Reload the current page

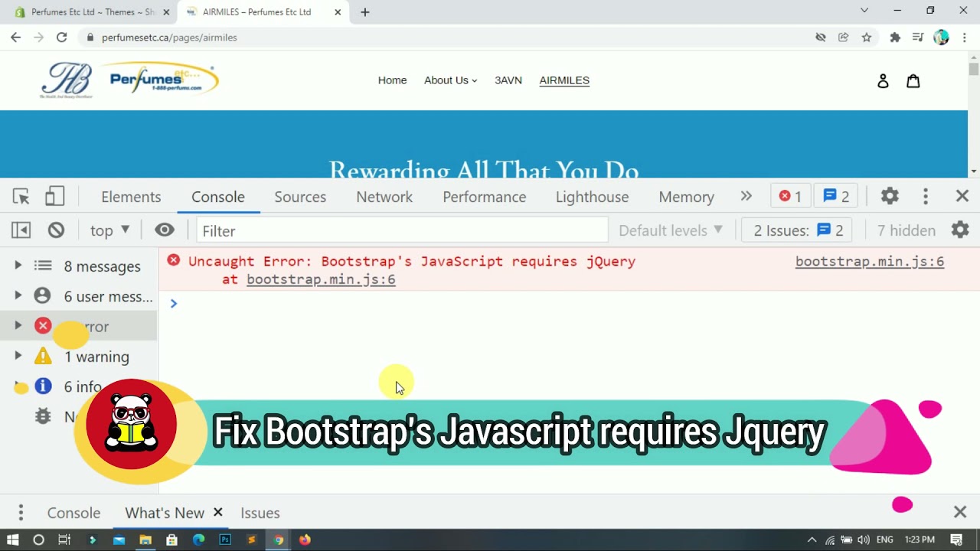pos(61,37)
